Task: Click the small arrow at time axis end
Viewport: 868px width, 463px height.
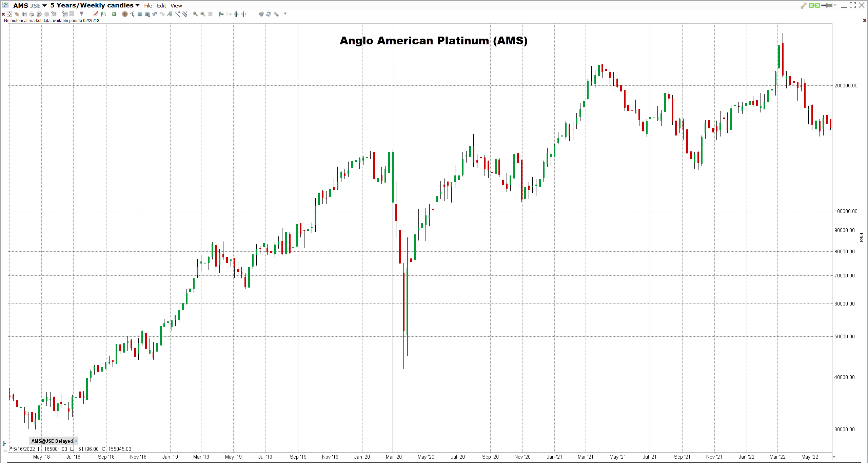Action: (834, 457)
